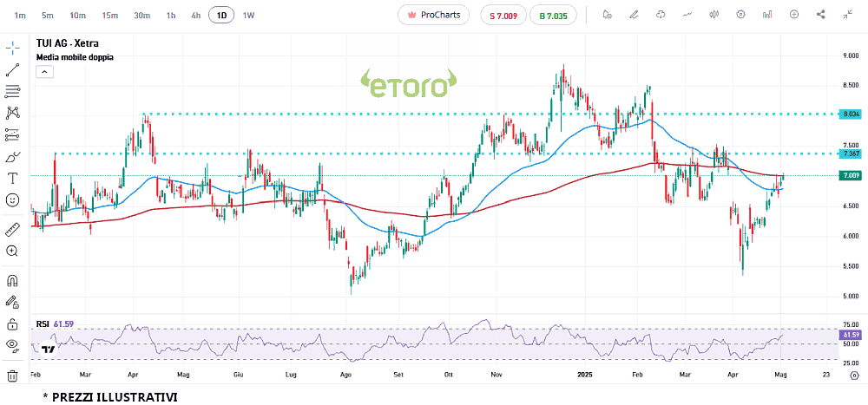The image size is (868, 405).
Task: Switch to 1W timeframe
Action: pyautogui.click(x=248, y=16)
